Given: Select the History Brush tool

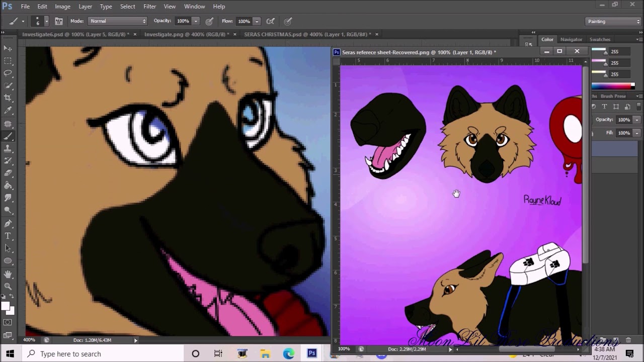Looking at the screenshot, I should (x=8, y=161).
